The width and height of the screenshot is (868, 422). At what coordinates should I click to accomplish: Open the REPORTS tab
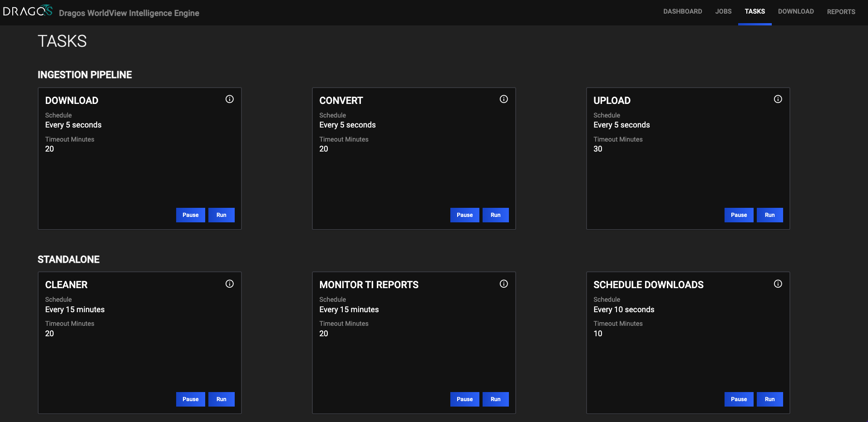[x=841, y=12]
